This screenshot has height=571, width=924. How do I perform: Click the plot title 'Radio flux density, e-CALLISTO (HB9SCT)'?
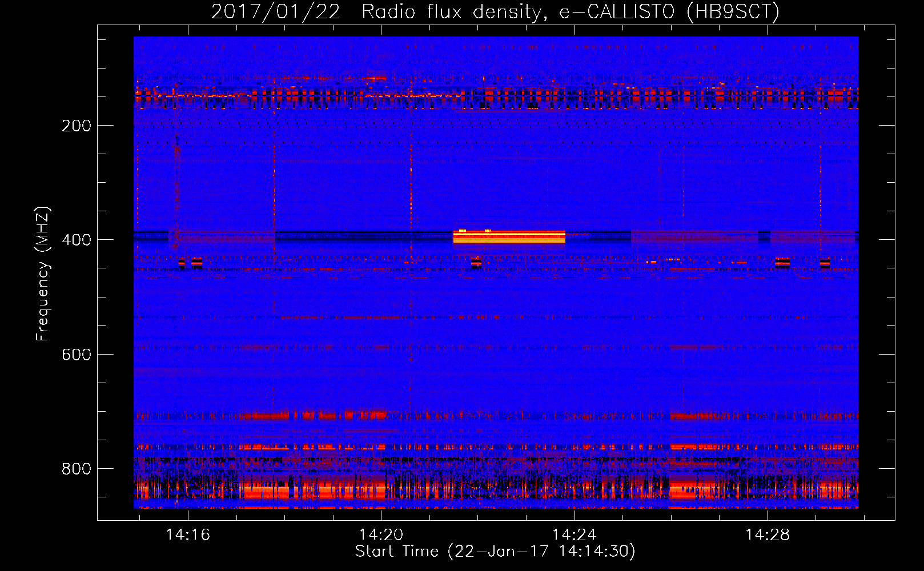tap(571, 11)
